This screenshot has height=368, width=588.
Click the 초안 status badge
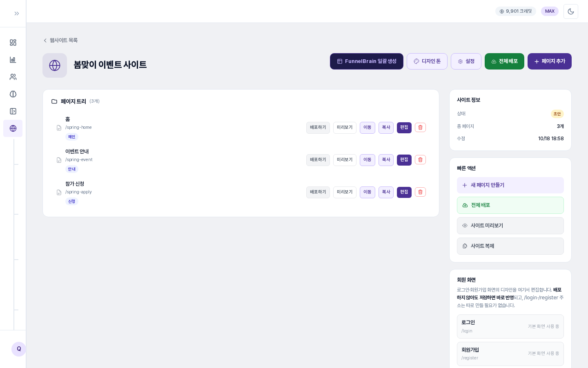coord(557,114)
